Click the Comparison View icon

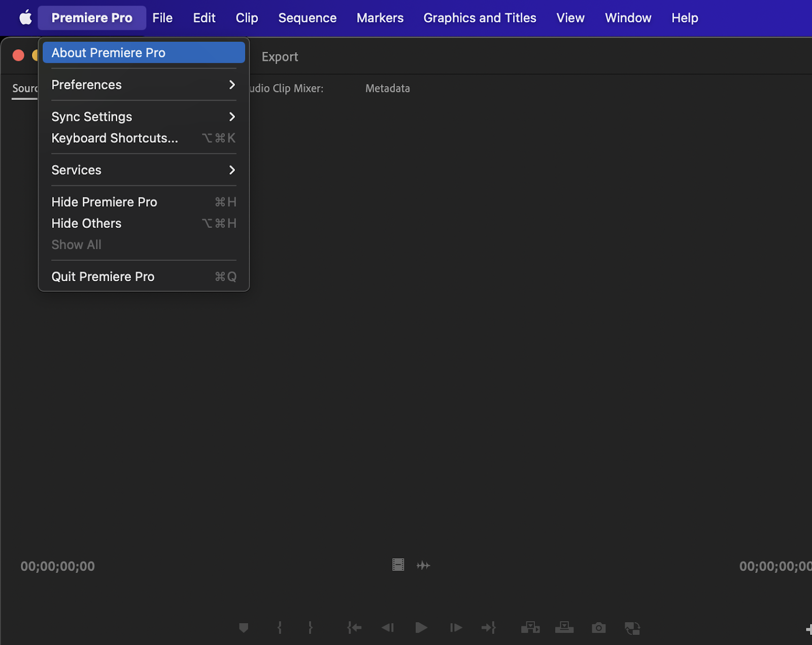[x=632, y=628]
